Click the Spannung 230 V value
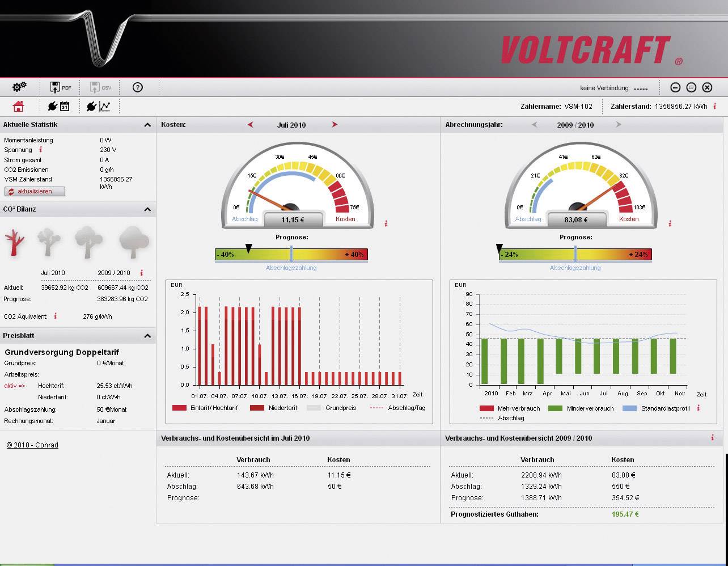This screenshot has width=728, height=566. pyautogui.click(x=108, y=150)
